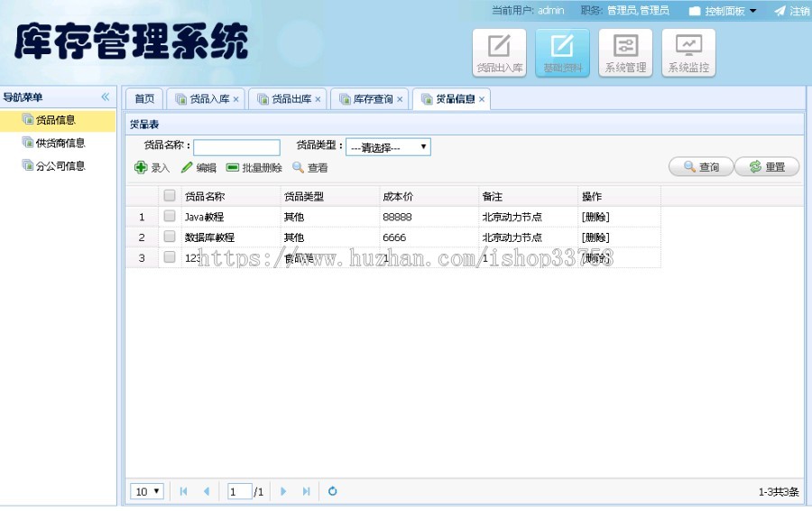Select 供货商信息 in navigation menu
Image resolution: width=812 pixels, height=511 pixels.
(58, 143)
